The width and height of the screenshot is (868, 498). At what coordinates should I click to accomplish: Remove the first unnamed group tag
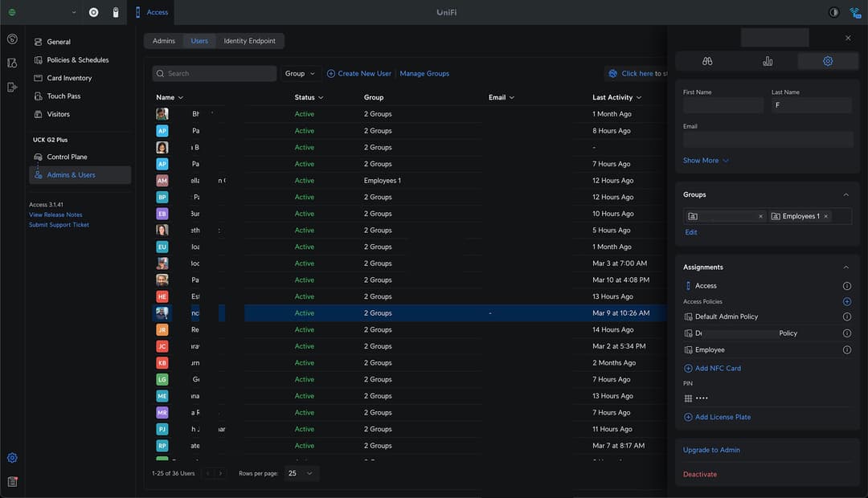coord(760,216)
